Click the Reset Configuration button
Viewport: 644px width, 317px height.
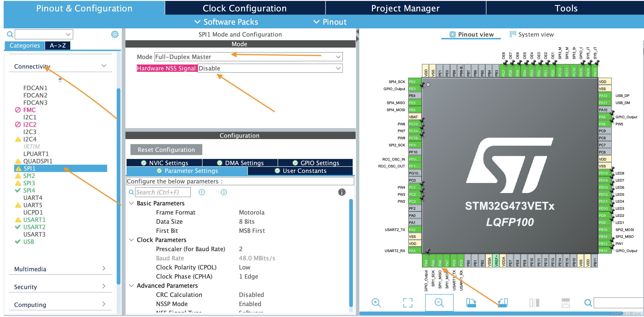tap(166, 150)
